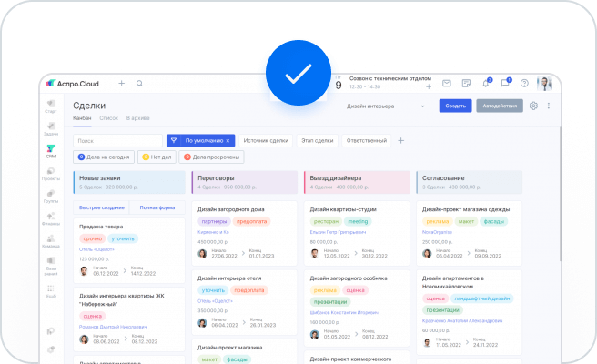This screenshot has height=364, width=597.
Task: Click the Аспро.Cloud logo
Action: pos(72,84)
